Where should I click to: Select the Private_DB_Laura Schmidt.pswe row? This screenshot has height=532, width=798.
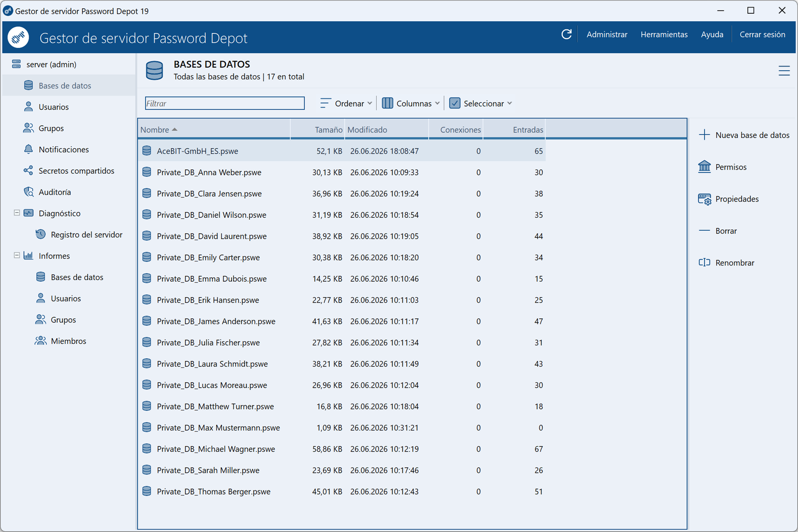click(342, 364)
